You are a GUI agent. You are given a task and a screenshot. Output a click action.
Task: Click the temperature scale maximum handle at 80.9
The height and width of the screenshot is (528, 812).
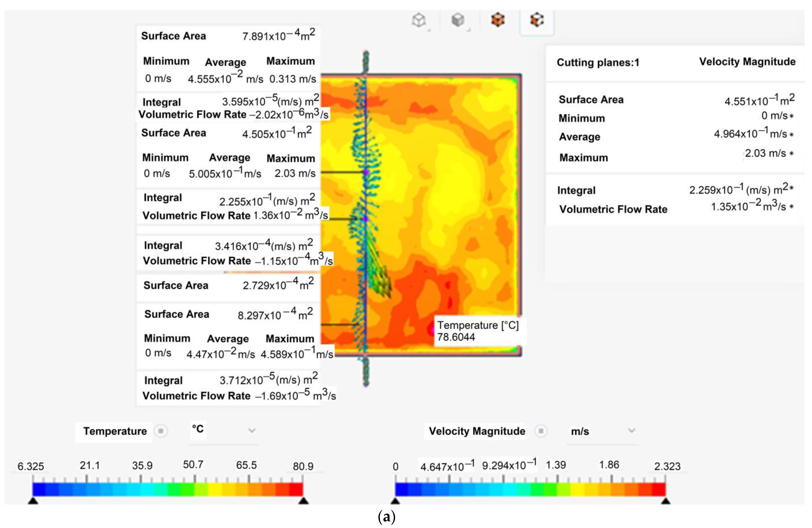coord(303,501)
